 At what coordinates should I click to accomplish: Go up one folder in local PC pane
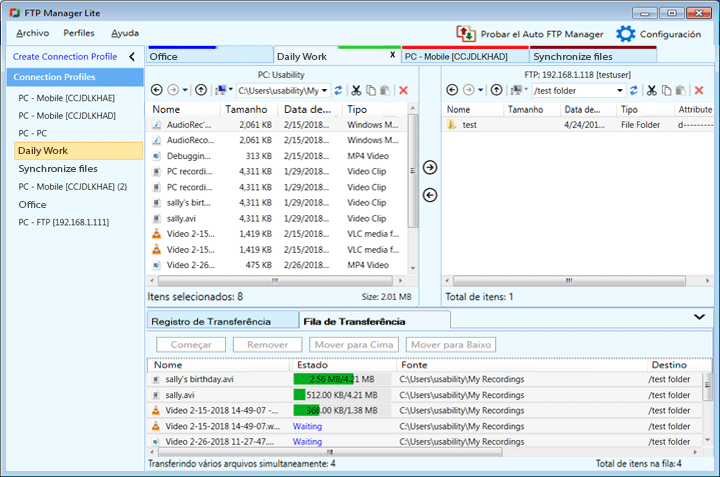(200, 90)
